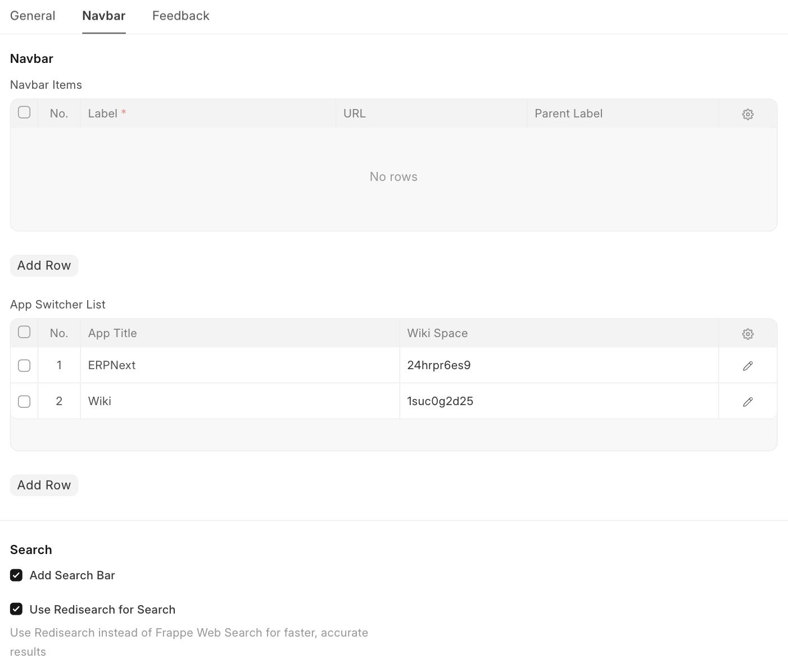The height and width of the screenshot is (672, 788).
Task: Tick the Wiki row checkbox
Action: pos(24,402)
